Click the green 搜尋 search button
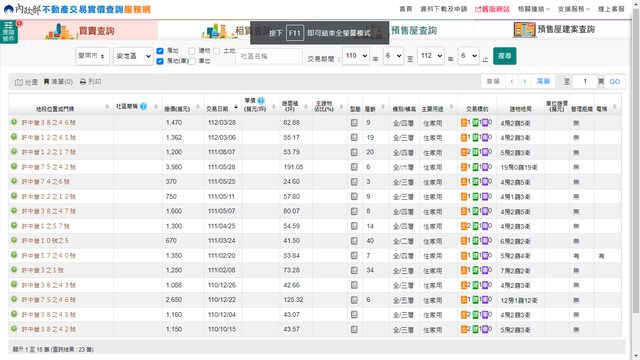Viewport: 640px width, 360px height. pyautogui.click(x=504, y=56)
